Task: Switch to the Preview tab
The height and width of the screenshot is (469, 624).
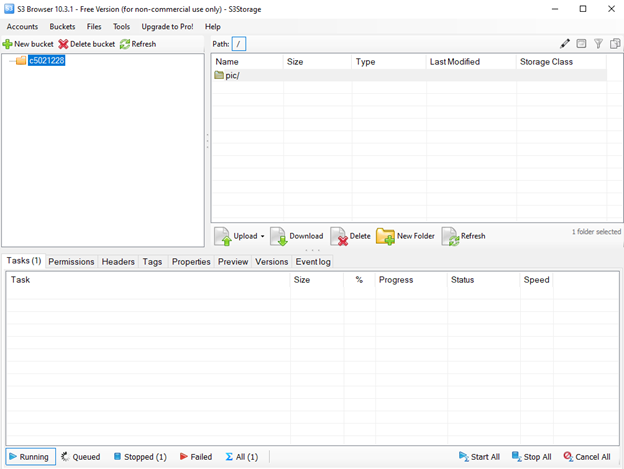Action: tap(233, 262)
